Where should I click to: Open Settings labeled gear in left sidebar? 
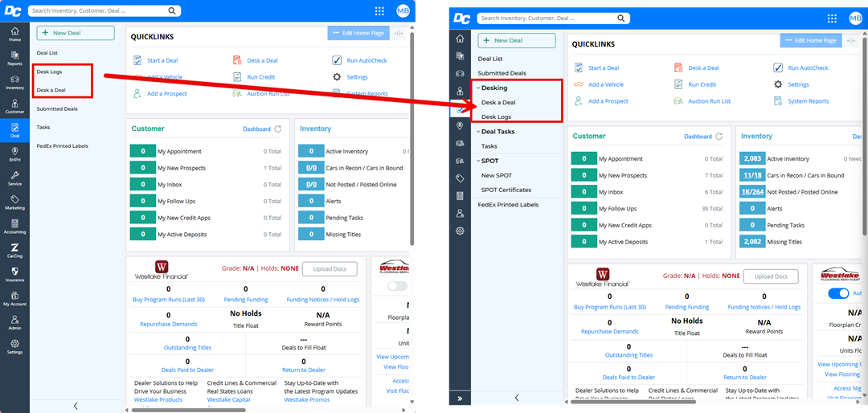15,346
